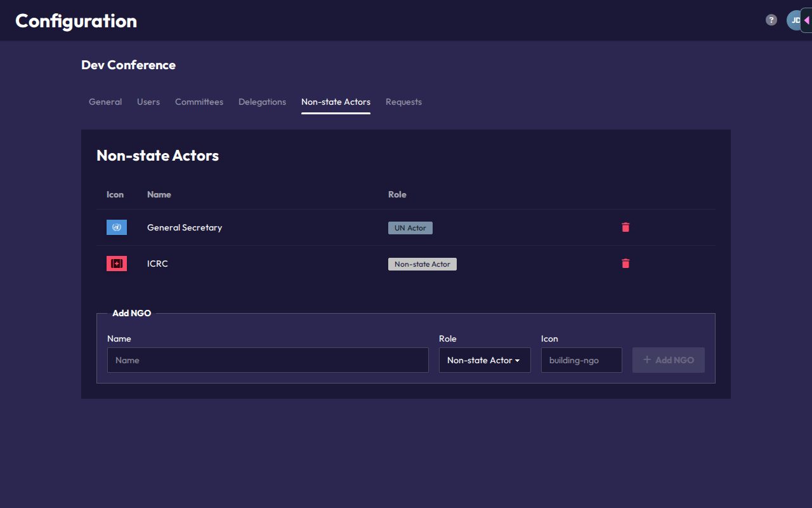
Task: Click the Non-state Actor role badge for ICRC
Action: pos(422,264)
